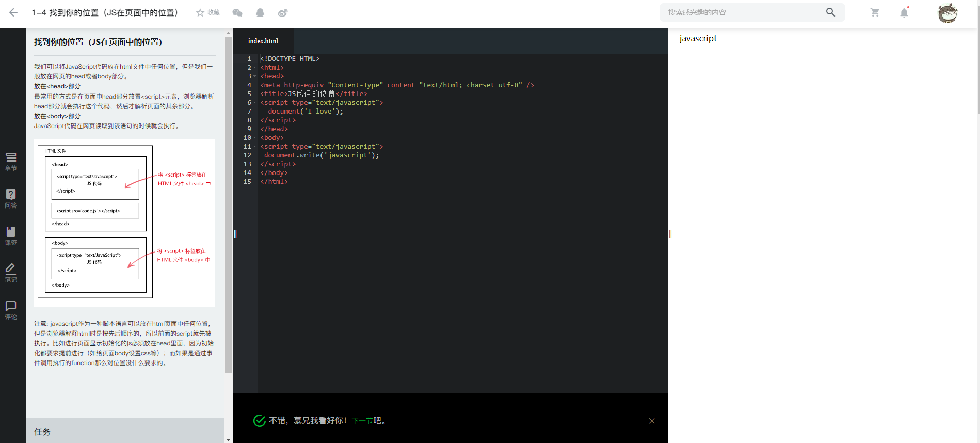Click the splitter handle left of editor
The image size is (980, 443).
(x=235, y=234)
